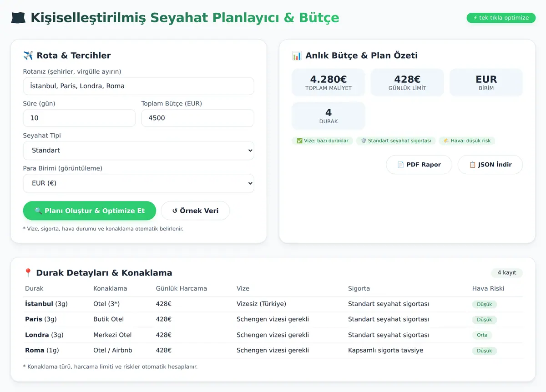The image size is (546, 392).
Task: Click the 'Düşük' risk badge in Roma row
Action: (485, 351)
